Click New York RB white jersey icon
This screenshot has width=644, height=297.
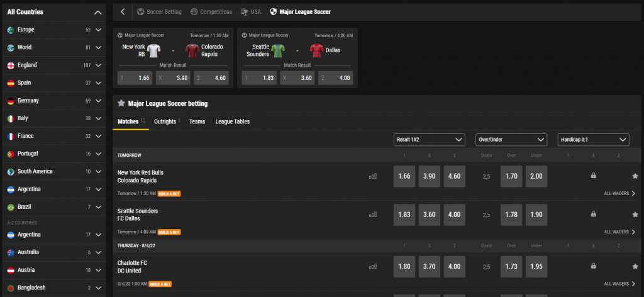(153, 50)
